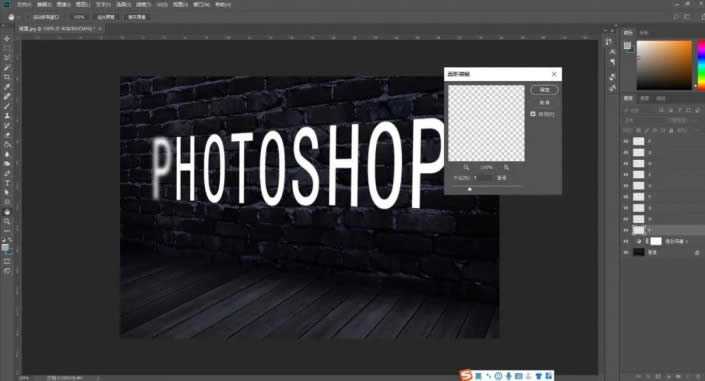Image resolution: width=705 pixels, height=381 pixels.
Task: Toggle the Preview checkbox in blur dialog
Action: point(533,114)
